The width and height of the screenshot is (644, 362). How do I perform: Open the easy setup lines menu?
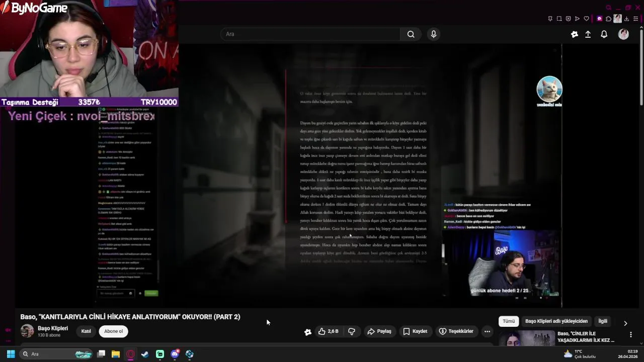pos(635,19)
